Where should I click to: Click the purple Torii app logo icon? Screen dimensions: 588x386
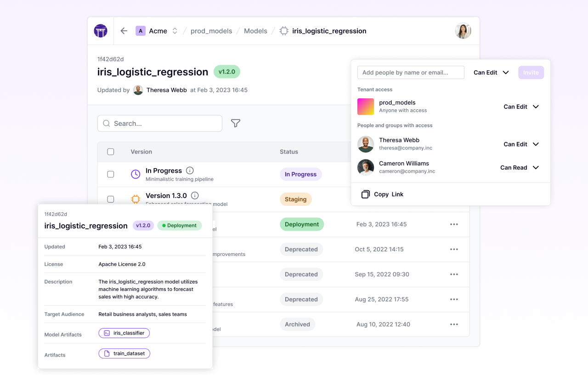tap(101, 31)
